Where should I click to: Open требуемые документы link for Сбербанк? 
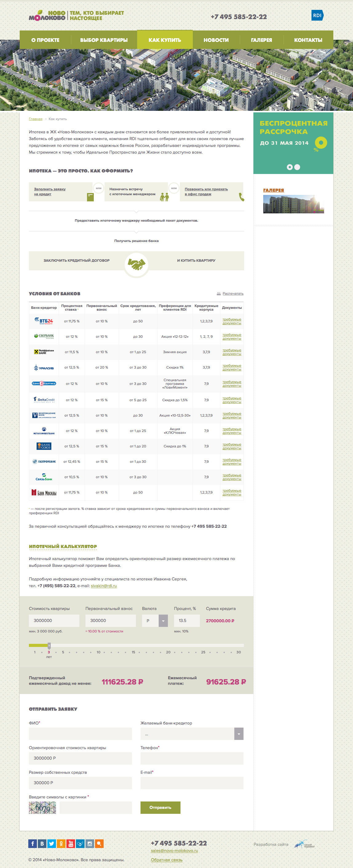pyautogui.click(x=232, y=337)
